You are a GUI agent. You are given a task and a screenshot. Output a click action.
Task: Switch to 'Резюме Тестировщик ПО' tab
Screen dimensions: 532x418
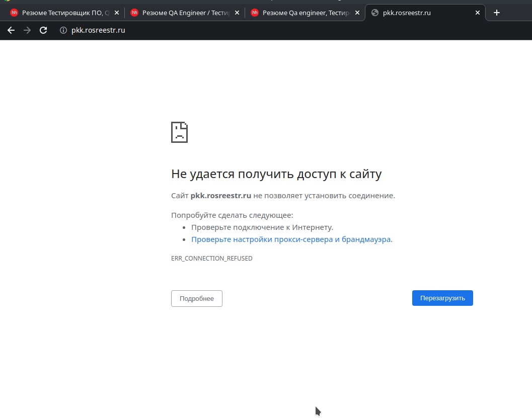pos(64,13)
